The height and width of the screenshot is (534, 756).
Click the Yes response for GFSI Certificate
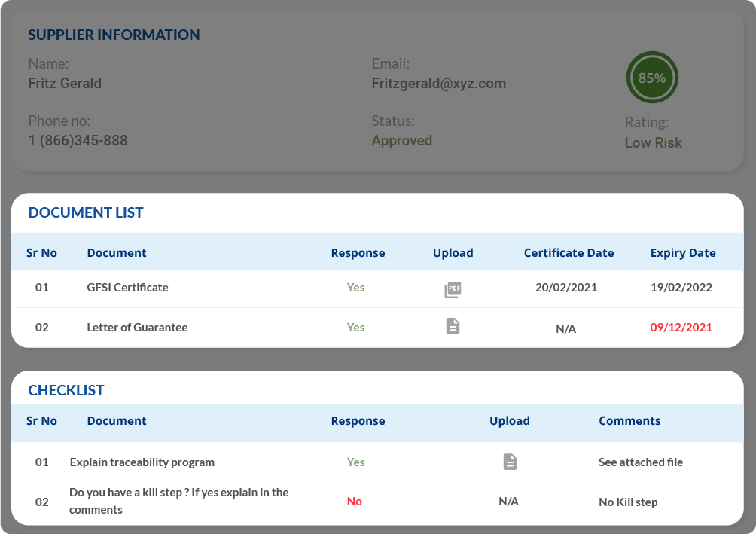click(x=355, y=288)
